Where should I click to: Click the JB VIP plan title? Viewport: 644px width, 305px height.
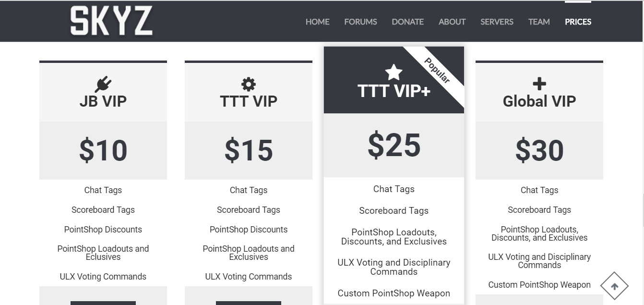[103, 101]
